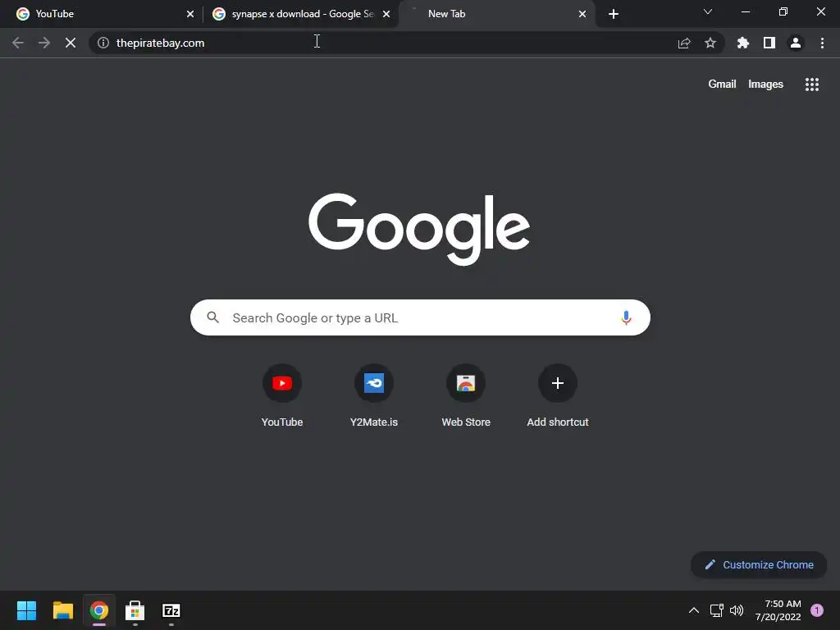Open the Google apps grid
This screenshot has height=630, width=840.
[x=812, y=84]
